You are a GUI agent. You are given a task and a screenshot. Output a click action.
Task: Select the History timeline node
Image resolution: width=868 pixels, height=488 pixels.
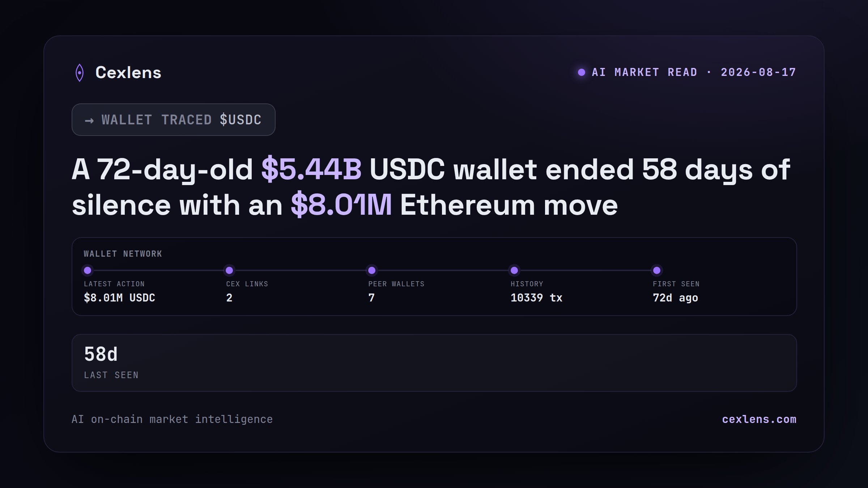click(514, 270)
